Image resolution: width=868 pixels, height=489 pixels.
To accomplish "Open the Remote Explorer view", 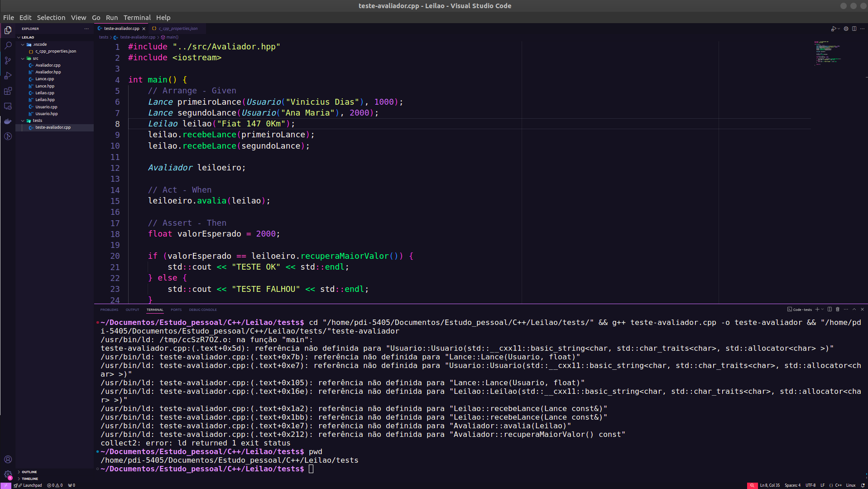I will coord(8,106).
